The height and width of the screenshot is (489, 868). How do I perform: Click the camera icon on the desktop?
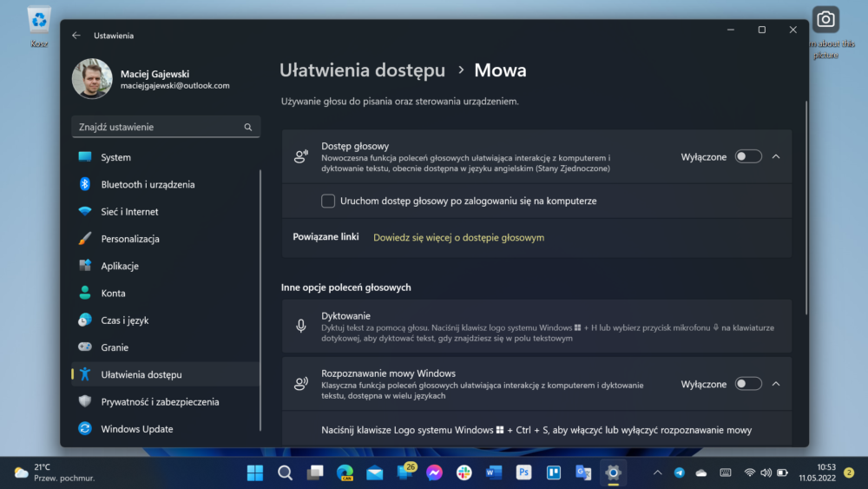825,20
